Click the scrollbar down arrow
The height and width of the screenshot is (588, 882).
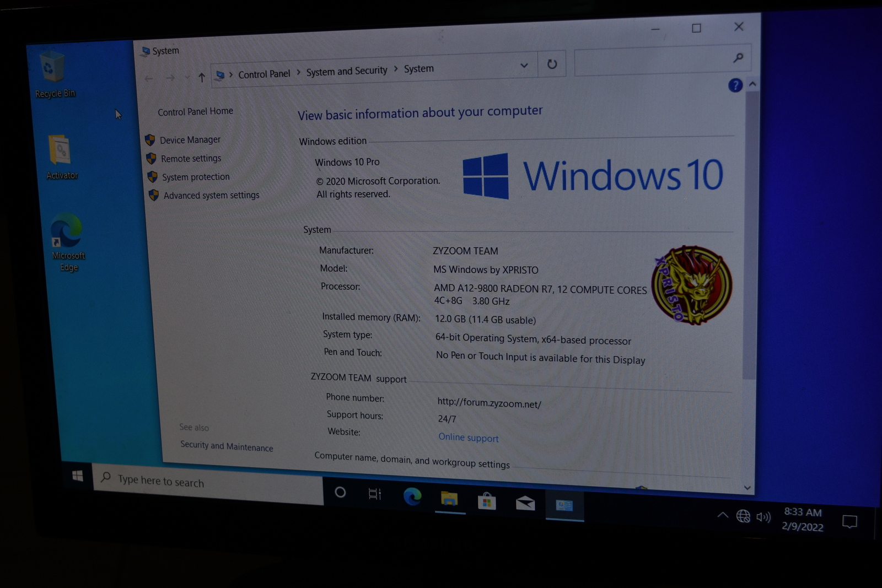pos(747,488)
